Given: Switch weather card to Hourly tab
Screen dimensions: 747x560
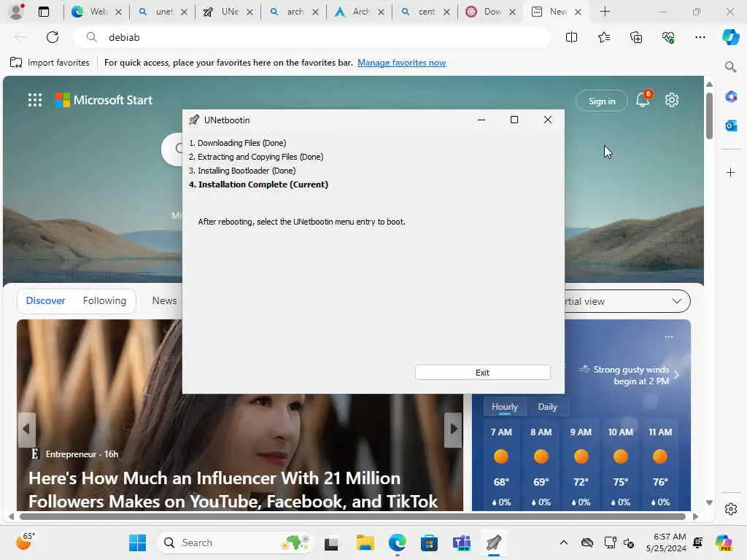Looking at the screenshot, I should point(505,407).
